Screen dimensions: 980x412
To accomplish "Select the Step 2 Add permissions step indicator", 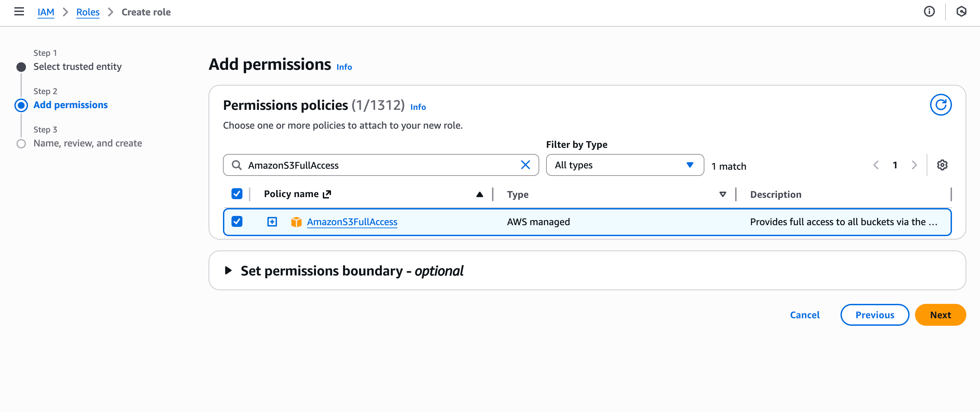I will pyautogui.click(x=70, y=105).
